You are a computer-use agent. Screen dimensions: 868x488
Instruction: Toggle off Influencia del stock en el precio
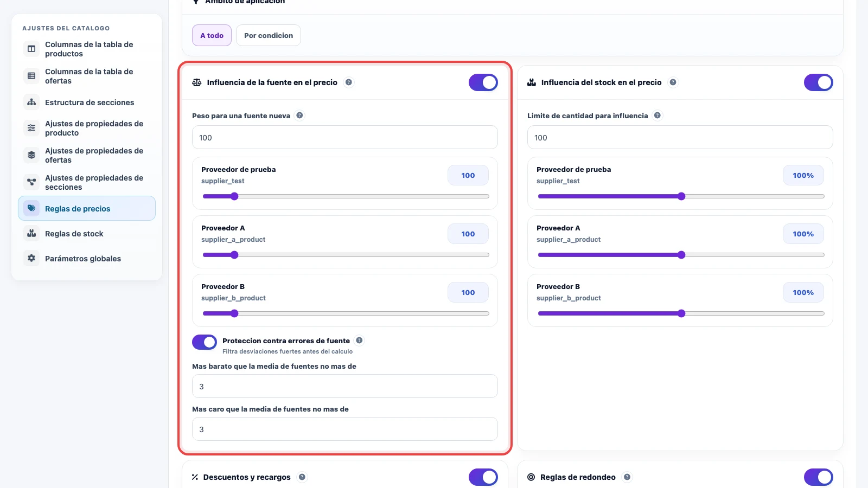point(819,82)
